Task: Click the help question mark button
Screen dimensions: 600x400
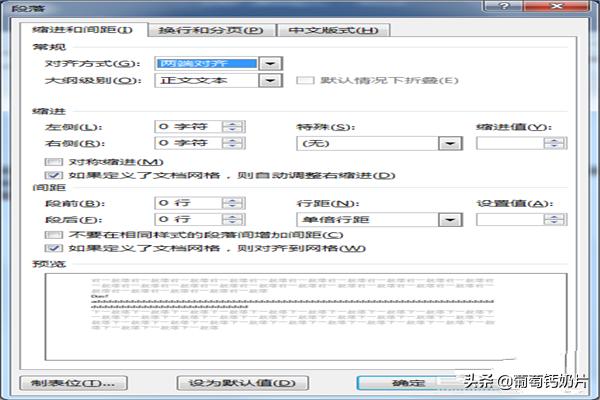Action: 503,6
